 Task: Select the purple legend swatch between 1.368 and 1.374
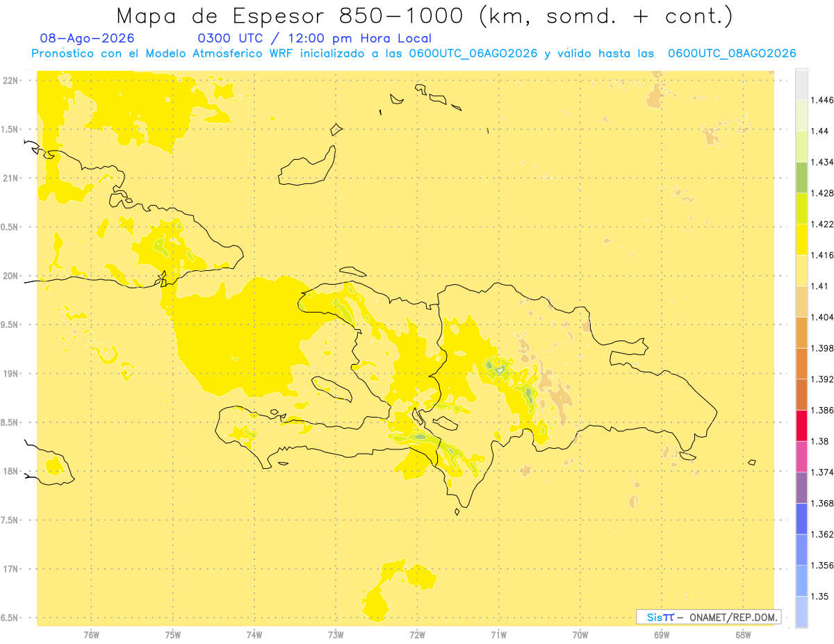(801, 487)
